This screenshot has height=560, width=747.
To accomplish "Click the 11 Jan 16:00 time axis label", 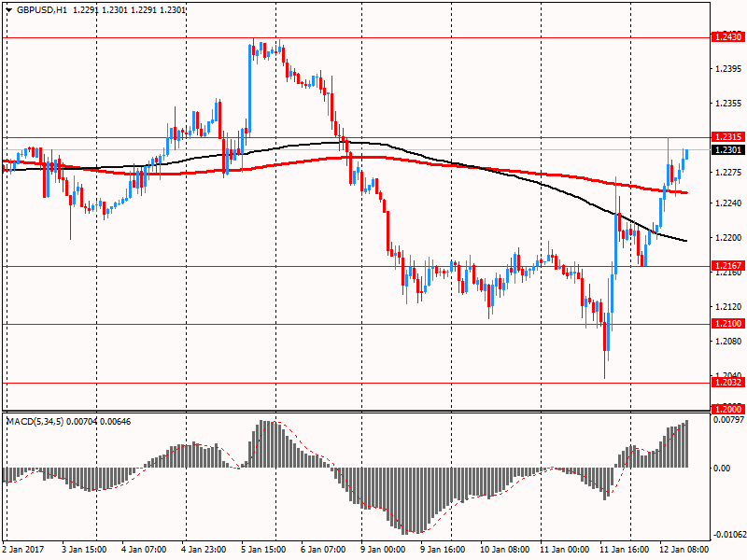I will point(624,550).
